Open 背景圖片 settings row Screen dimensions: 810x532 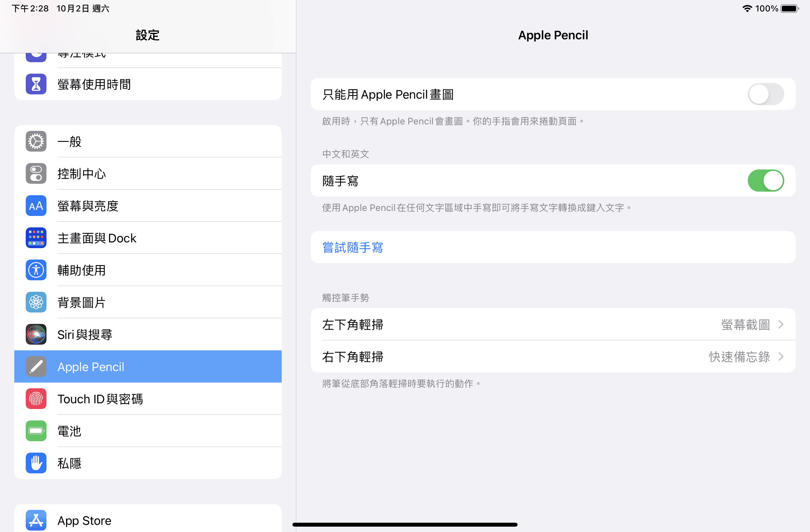(x=148, y=302)
